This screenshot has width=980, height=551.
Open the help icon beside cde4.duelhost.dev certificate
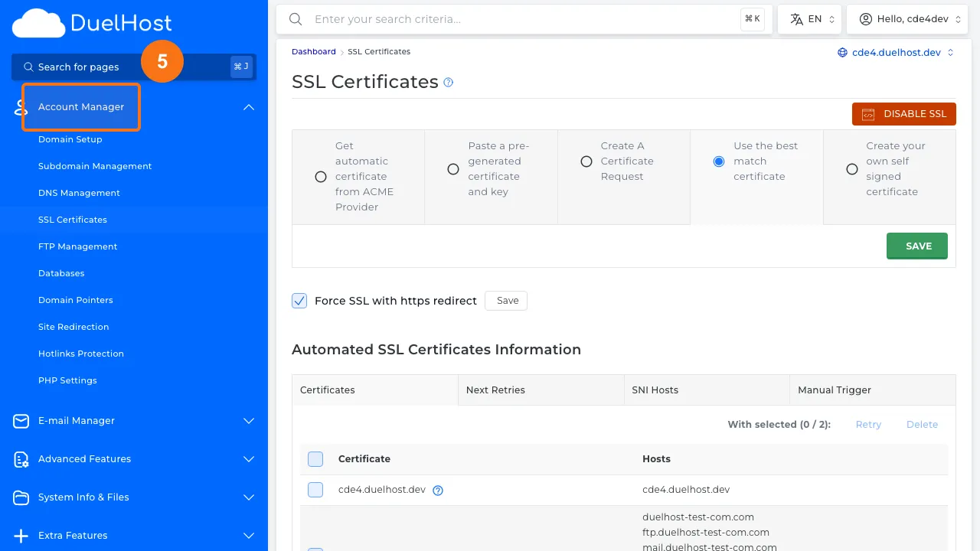[x=437, y=490]
